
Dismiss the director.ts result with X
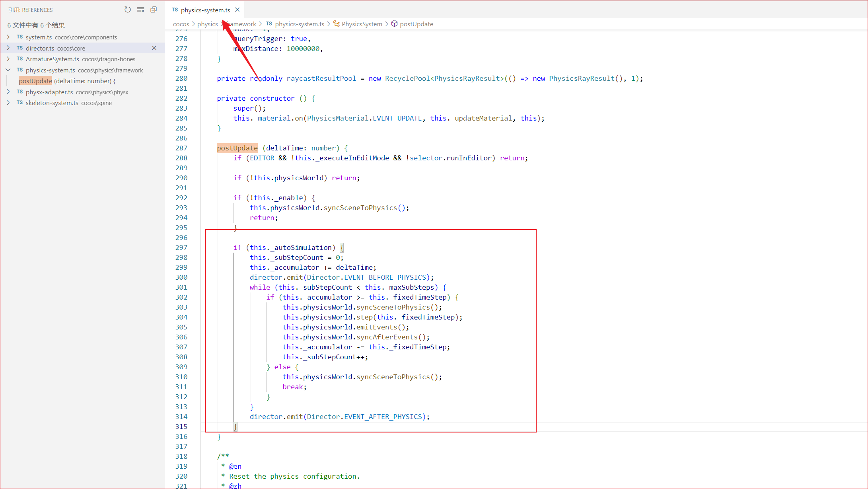[x=154, y=48]
